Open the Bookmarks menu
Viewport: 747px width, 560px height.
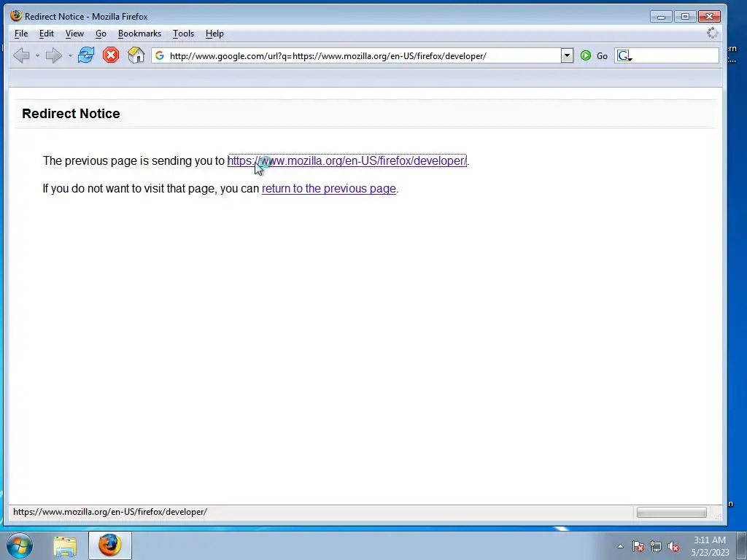[139, 34]
